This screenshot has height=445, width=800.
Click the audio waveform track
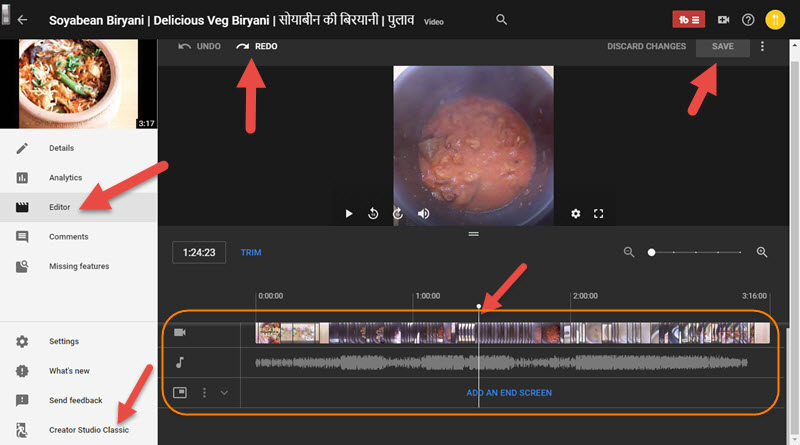[501, 363]
